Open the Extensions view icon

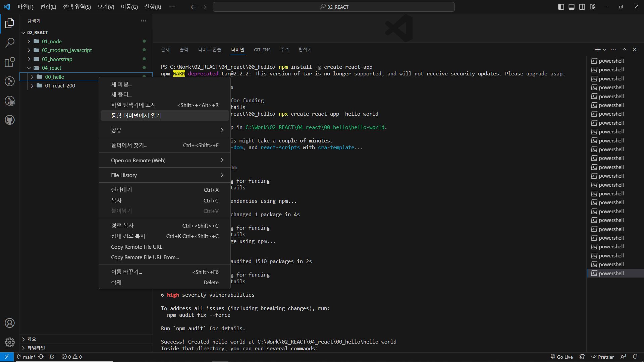10,62
